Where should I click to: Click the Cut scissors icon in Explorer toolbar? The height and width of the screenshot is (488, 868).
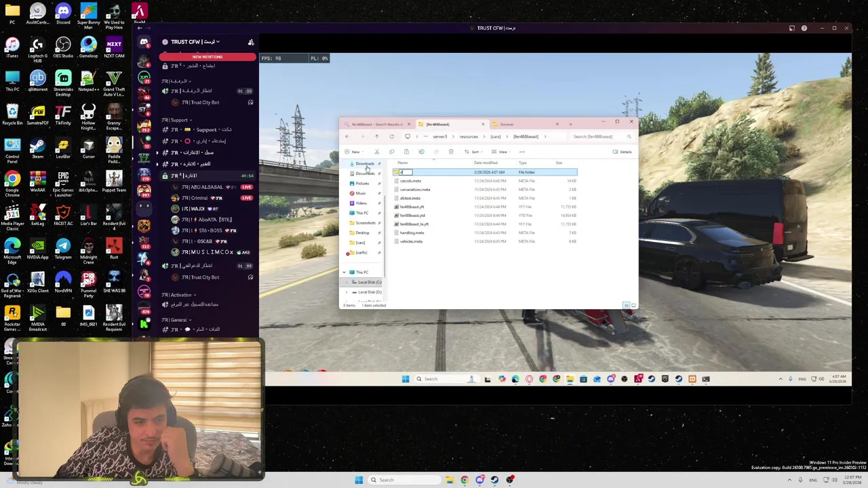377,152
